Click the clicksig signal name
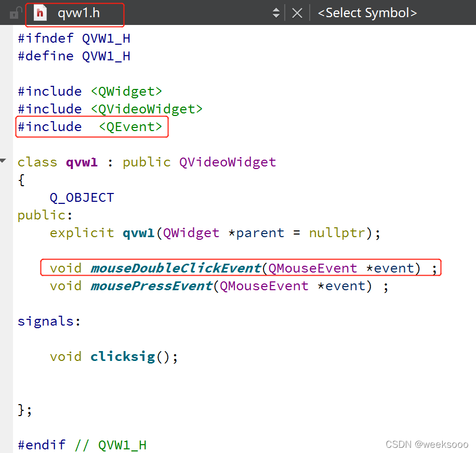The height and width of the screenshot is (453, 476). click(123, 356)
